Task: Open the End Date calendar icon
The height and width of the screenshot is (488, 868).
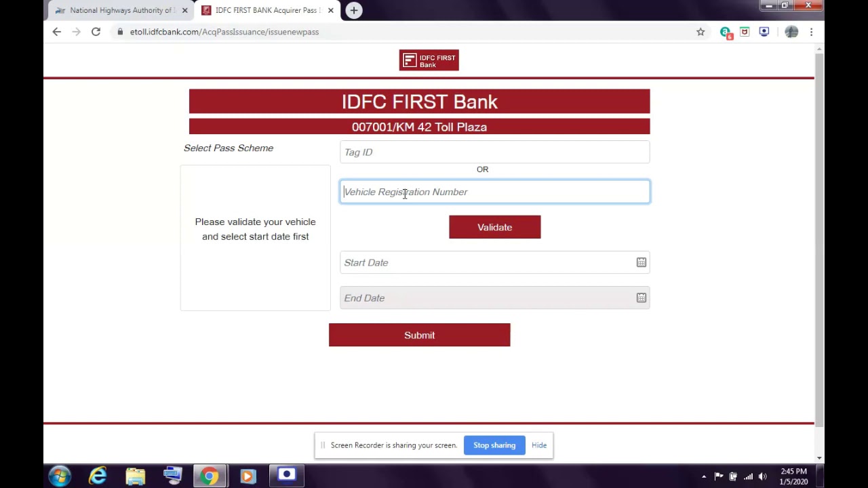Action: pos(641,298)
